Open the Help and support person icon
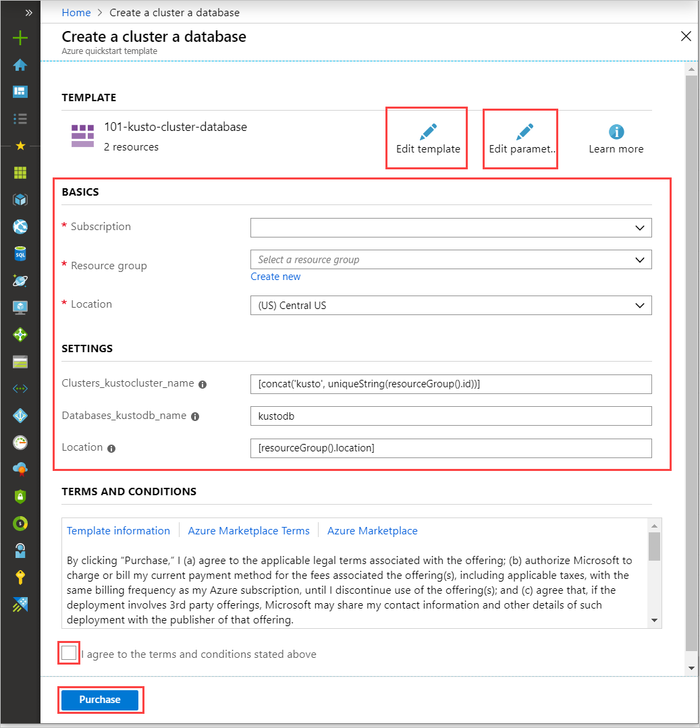This screenshot has width=700, height=728. (x=20, y=551)
